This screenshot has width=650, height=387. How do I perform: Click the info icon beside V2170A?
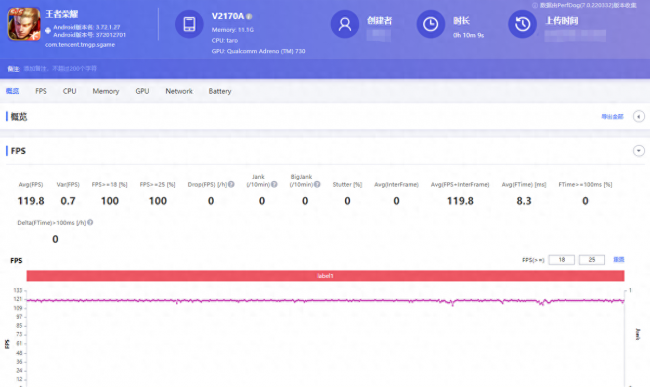249,17
